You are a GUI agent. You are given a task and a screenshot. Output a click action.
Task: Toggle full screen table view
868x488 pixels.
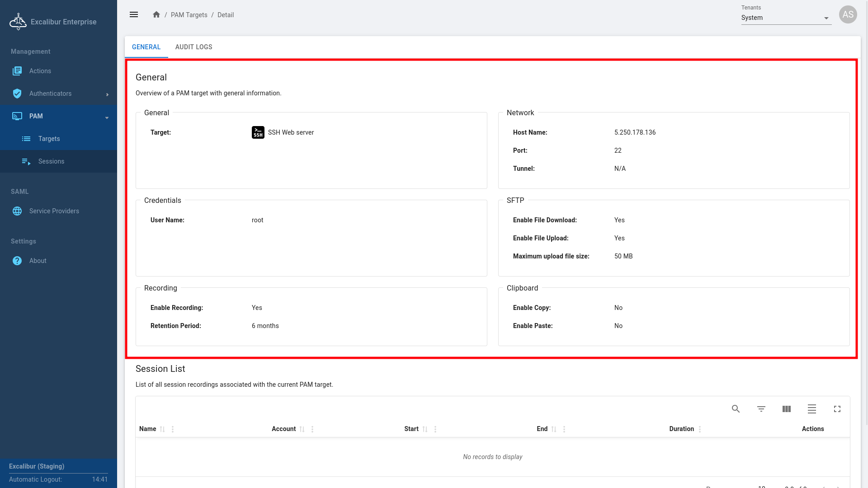(x=837, y=409)
